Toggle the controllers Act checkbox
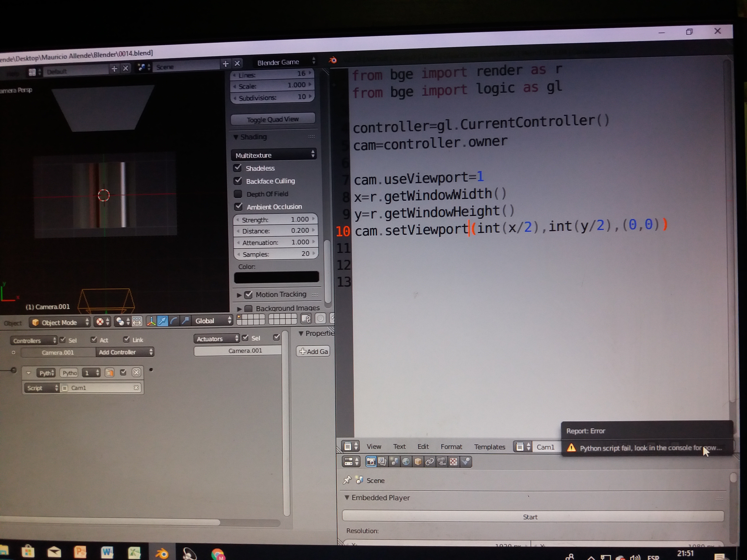747x560 pixels. point(94,340)
